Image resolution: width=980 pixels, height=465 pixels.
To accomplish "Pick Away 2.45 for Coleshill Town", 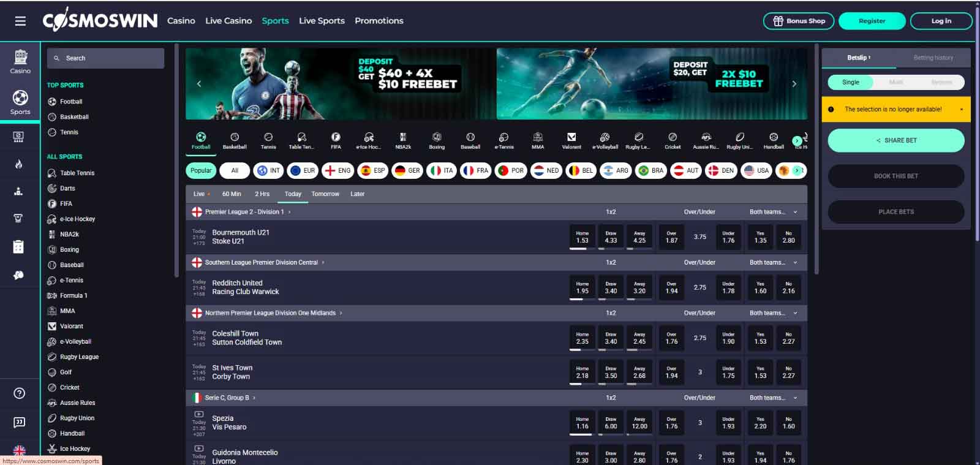I will (x=639, y=338).
